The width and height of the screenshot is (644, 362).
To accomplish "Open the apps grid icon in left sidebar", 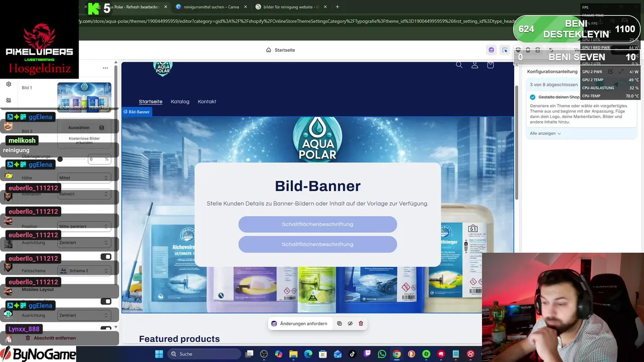I will point(9,100).
